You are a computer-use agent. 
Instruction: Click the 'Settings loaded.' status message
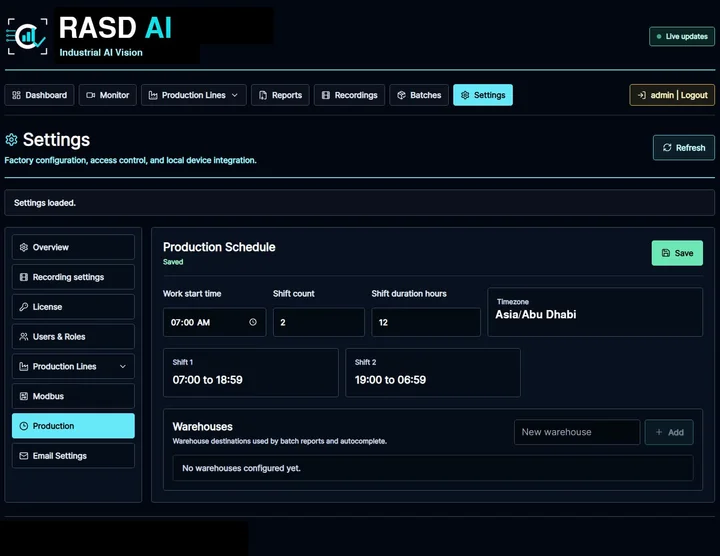(x=45, y=203)
